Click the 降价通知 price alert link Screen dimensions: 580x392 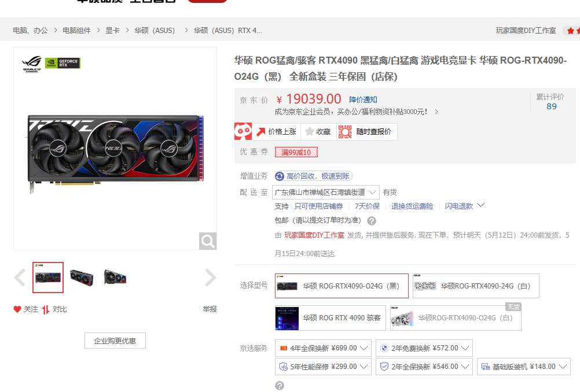click(363, 100)
